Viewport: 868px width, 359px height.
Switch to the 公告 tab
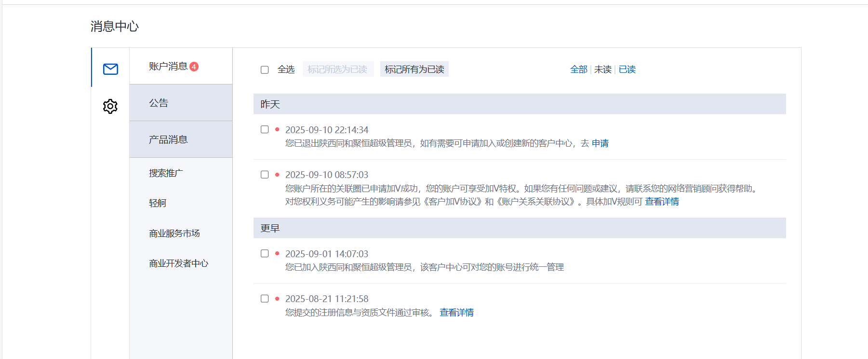tap(159, 103)
